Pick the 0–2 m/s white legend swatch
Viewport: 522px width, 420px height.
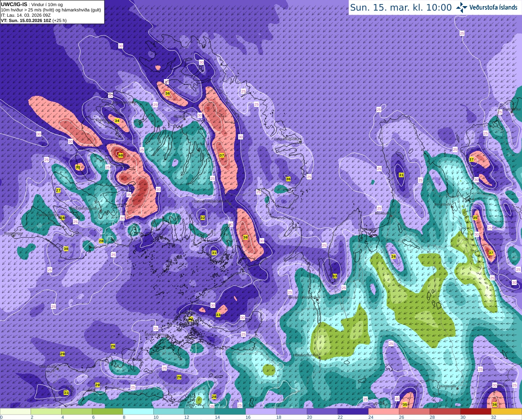click(15, 411)
